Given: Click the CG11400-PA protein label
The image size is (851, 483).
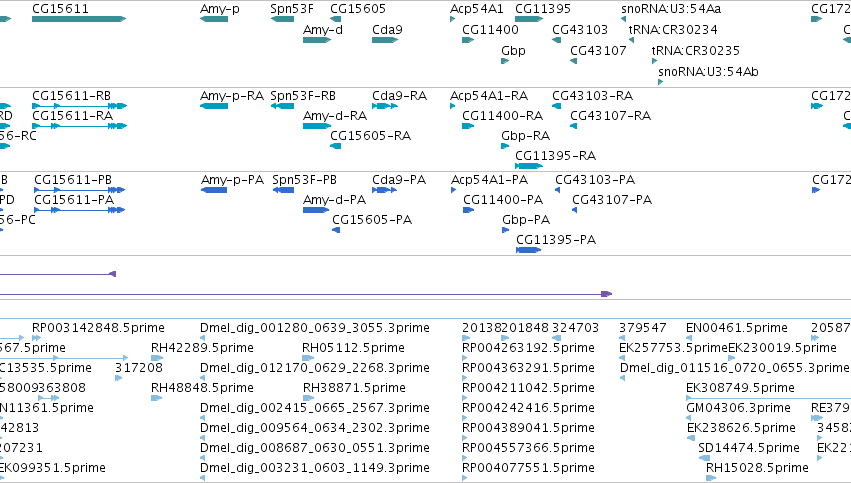Looking at the screenshot, I should [503, 200].
